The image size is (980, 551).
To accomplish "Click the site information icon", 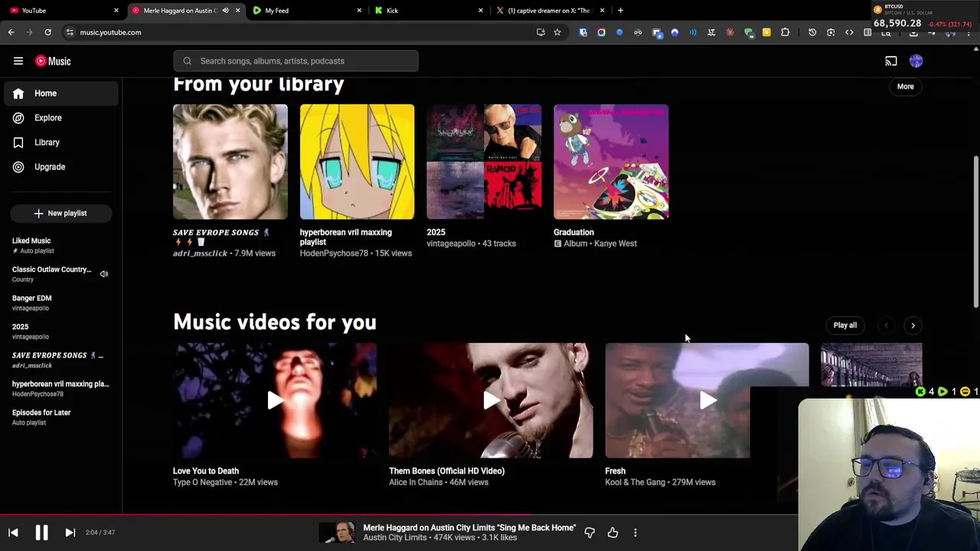I will pyautogui.click(x=70, y=32).
